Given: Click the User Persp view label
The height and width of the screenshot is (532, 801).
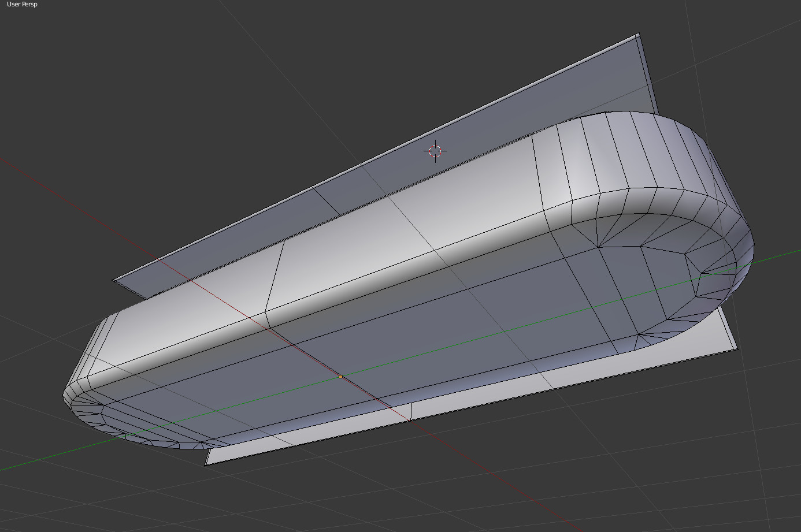Looking at the screenshot, I should pyautogui.click(x=22, y=4).
